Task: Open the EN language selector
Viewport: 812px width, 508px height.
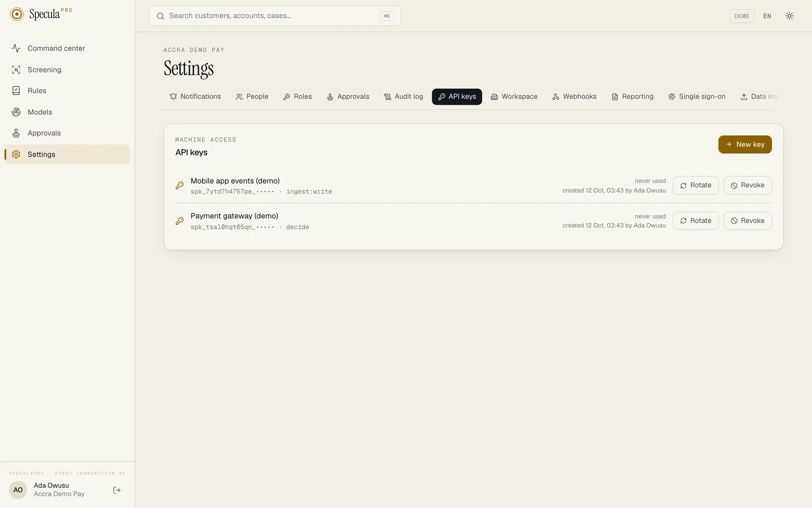Action: [x=767, y=16]
